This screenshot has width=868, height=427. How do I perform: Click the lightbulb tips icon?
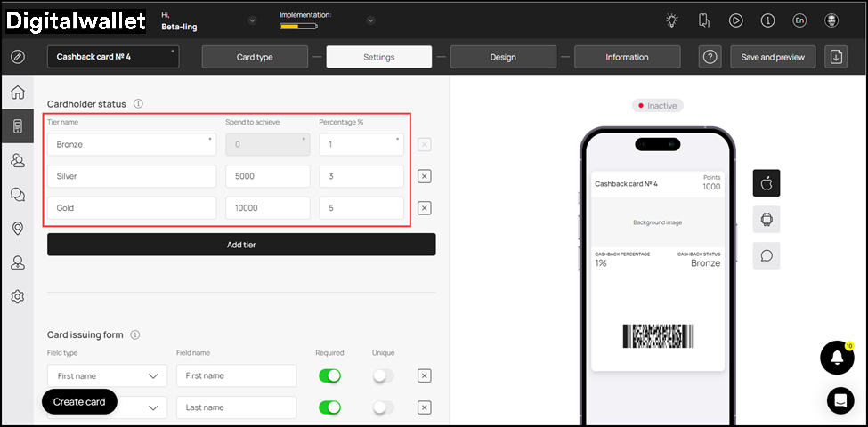click(672, 20)
